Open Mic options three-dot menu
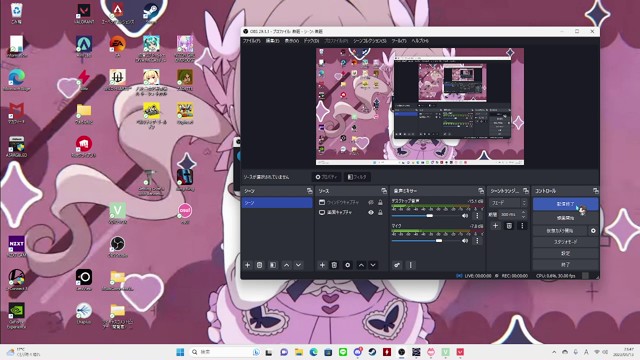This screenshot has height=360, width=640. tap(477, 241)
